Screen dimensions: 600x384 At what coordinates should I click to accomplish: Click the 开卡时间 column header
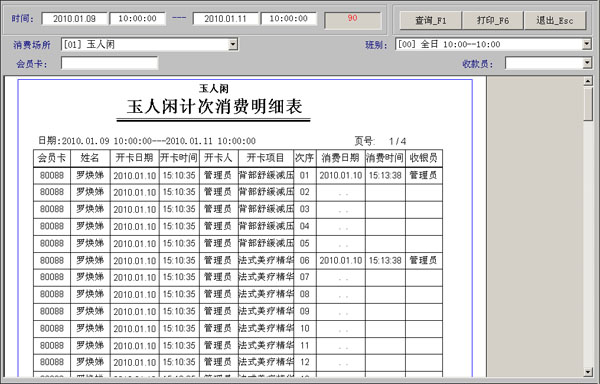179,158
